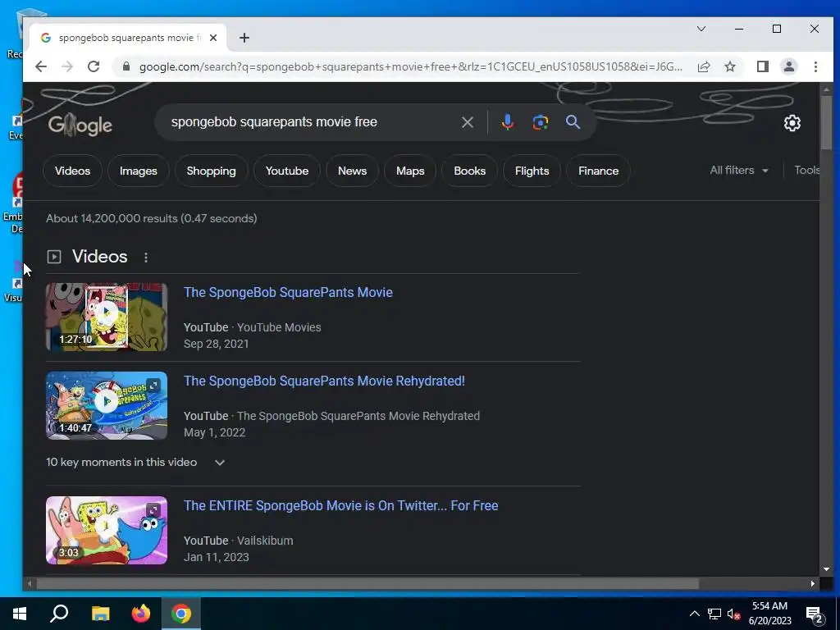This screenshot has width=840, height=630.
Task: Open the All filters dropdown
Action: click(739, 171)
